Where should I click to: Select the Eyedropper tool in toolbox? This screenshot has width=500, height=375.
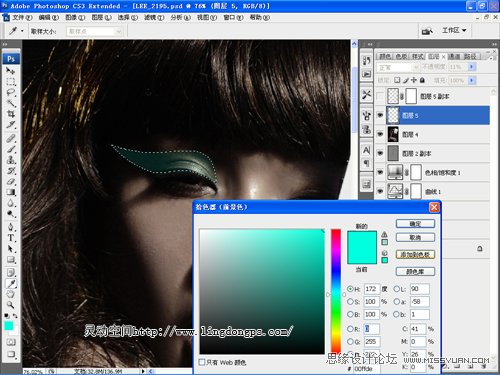pyautogui.click(x=11, y=284)
